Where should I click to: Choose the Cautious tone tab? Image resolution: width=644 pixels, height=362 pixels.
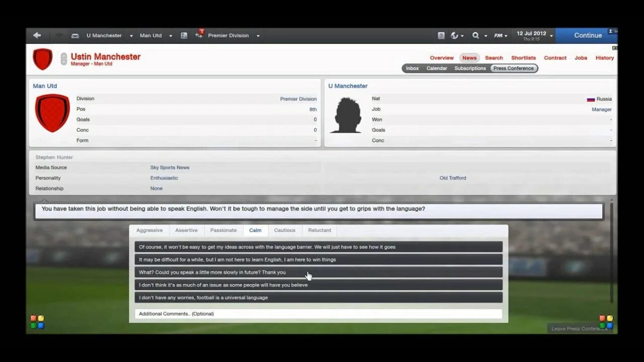[x=285, y=230]
